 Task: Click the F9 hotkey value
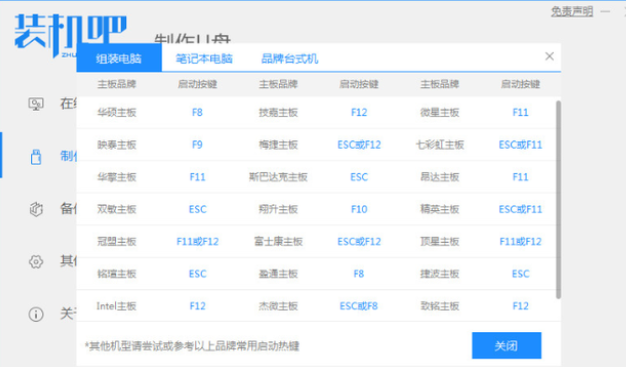pos(197,145)
